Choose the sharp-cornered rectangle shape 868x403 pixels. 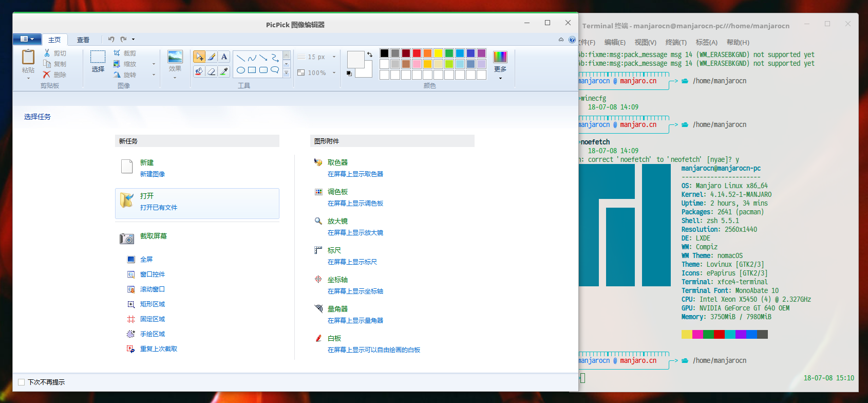coord(252,70)
